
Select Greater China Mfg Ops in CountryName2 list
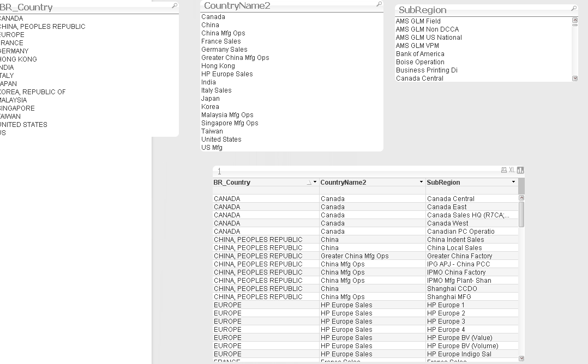[235, 58]
